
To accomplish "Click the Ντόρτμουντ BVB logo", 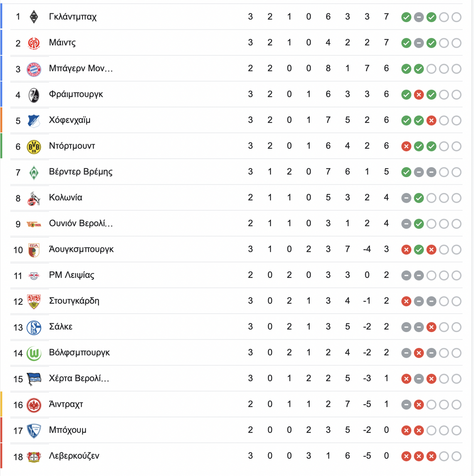I will click(34, 146).
